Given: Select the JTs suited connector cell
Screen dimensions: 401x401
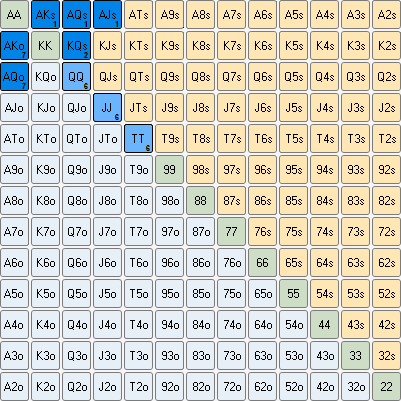Looking at the screenshot, I should (x=139, y=108).
